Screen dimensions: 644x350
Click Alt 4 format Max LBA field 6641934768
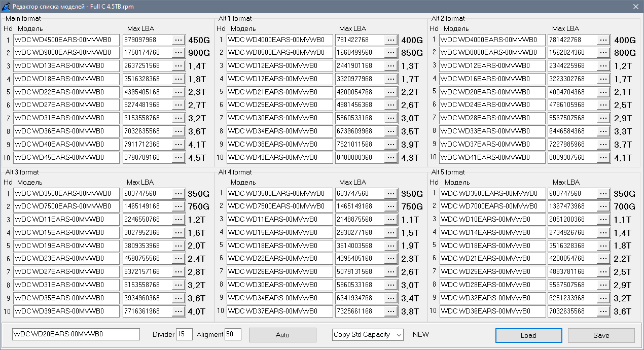coord(360,298)
